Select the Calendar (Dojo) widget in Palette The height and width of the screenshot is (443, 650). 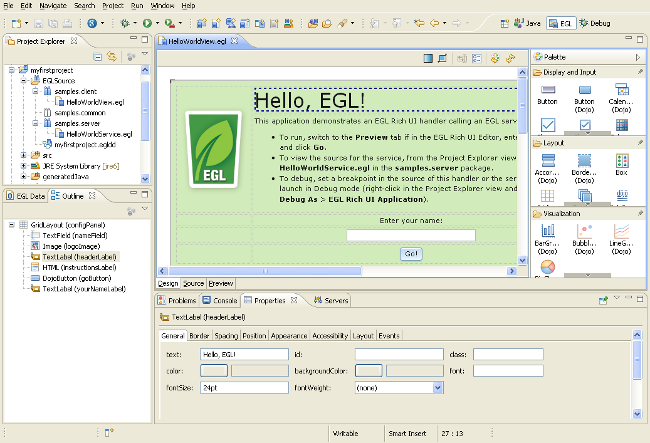pos(621,98)
